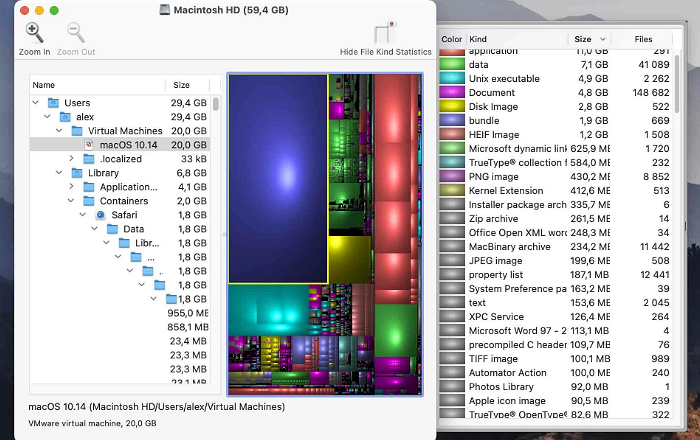Click the Virtual Machines folder icon
This screenshot has width=700, height=440.
click(x=77, y=131)
